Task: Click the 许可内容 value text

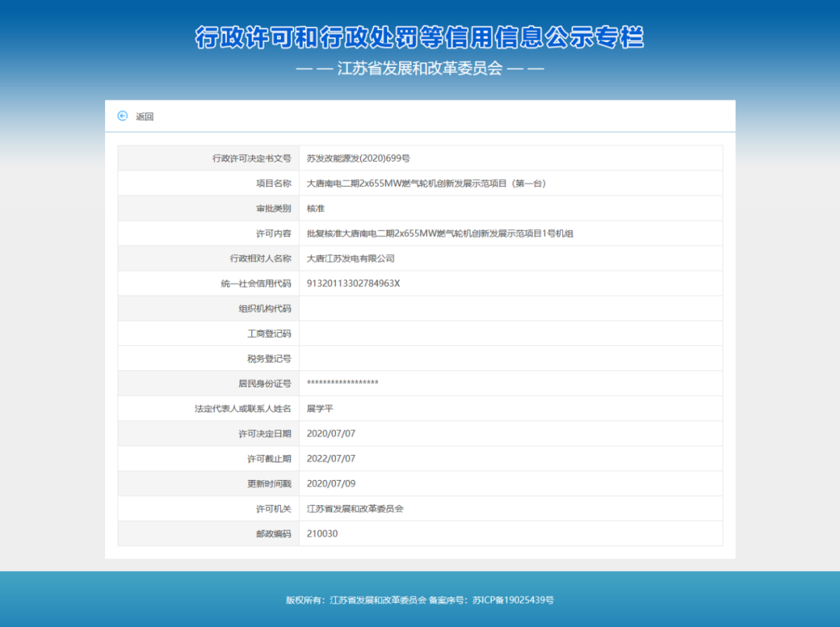Action: (x=439, y=233)
